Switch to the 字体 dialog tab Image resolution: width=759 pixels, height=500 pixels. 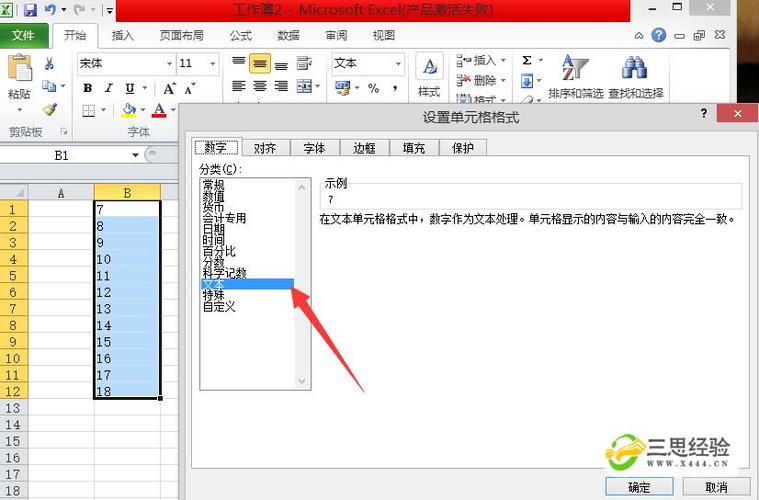[x=315, y=148]
